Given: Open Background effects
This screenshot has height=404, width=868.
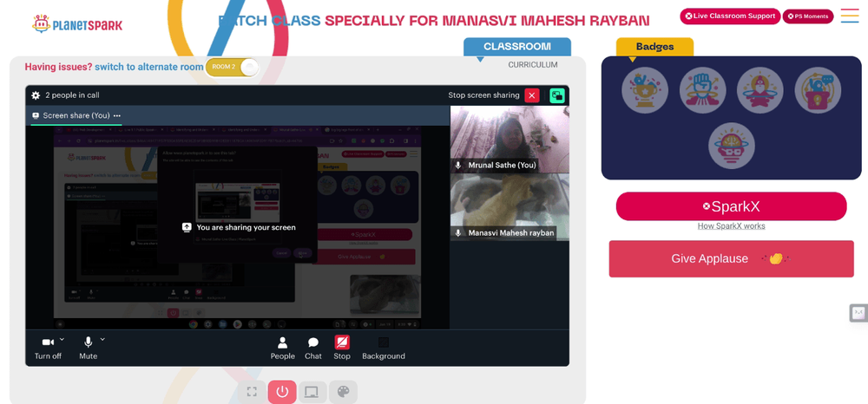Looking at the screenshot, I should point(384,349).
